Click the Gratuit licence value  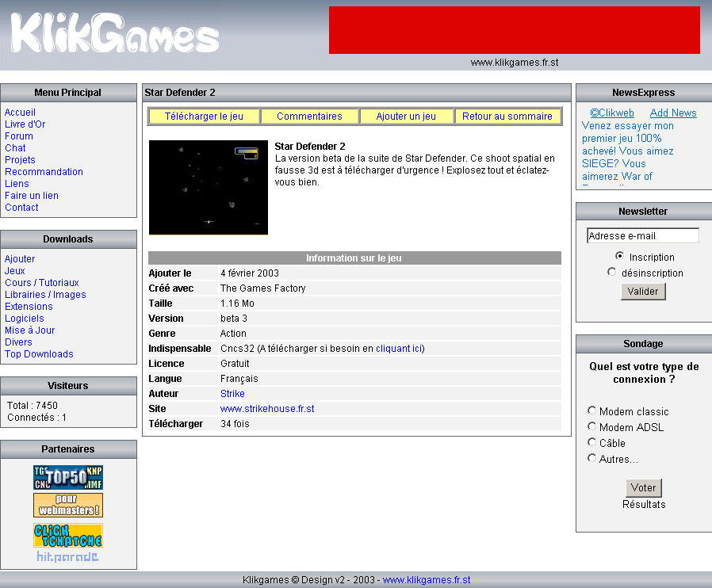235,364
